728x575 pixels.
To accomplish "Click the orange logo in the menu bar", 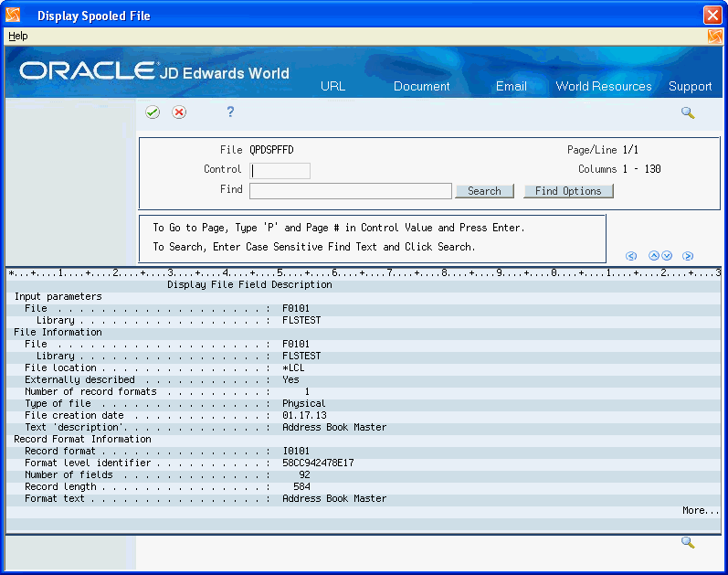I will coord(715,37).
